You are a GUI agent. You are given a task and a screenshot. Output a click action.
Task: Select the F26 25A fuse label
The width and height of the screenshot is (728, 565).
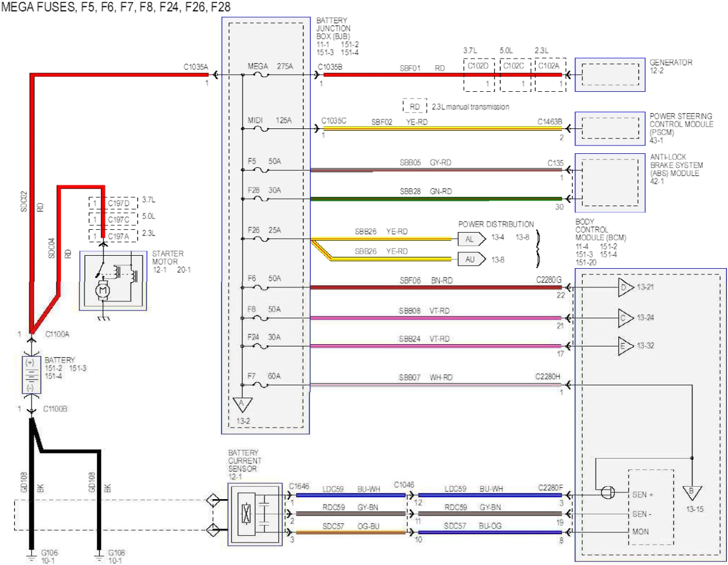point(264,230)
